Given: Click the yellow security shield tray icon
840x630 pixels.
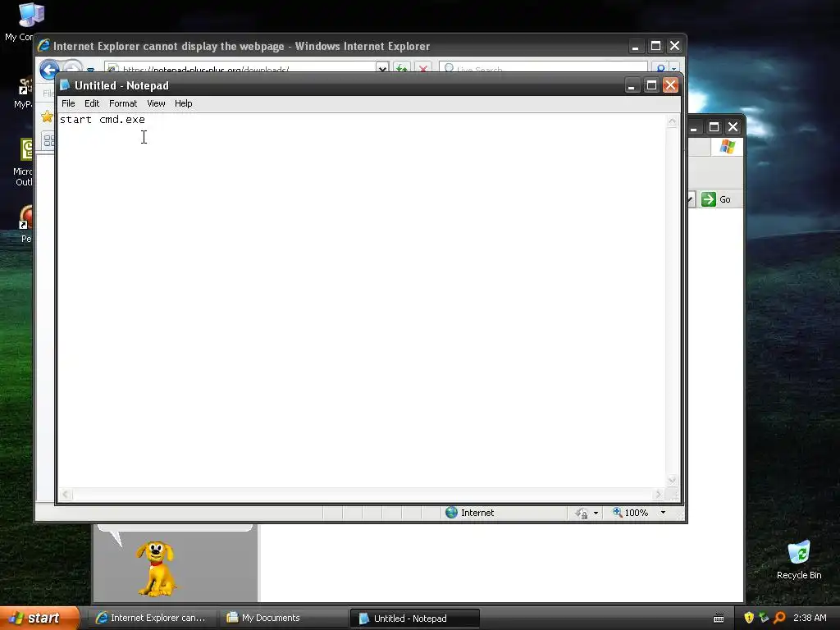Looking at the screenshot, I should [x=749, y=618].
